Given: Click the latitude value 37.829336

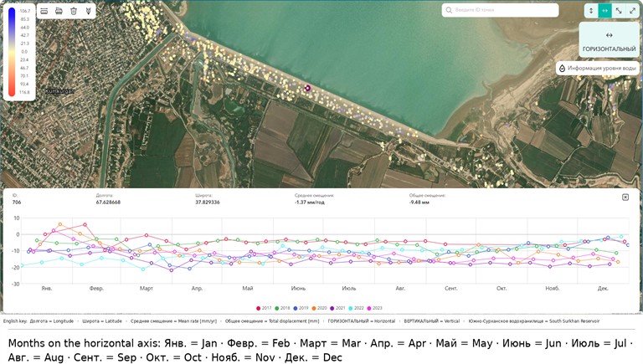Looking at the screenshot, I should coord(208,203).
